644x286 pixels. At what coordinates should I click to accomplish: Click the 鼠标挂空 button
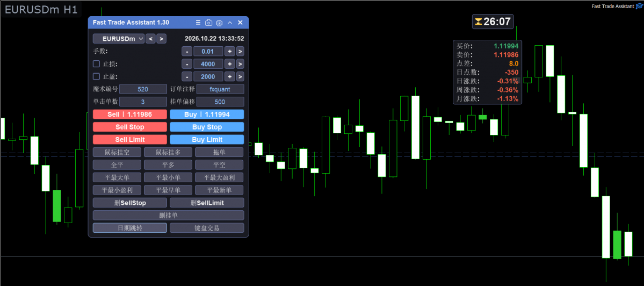[117, 153]
